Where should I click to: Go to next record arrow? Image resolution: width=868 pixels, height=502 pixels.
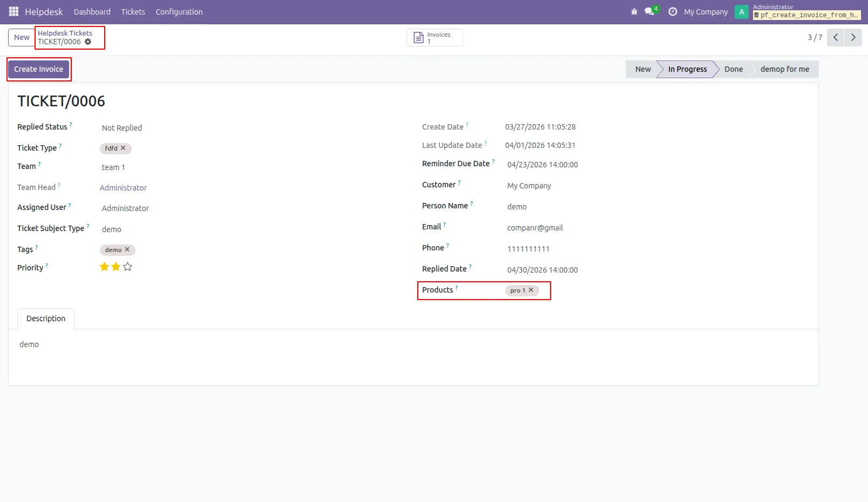[853, 37]
